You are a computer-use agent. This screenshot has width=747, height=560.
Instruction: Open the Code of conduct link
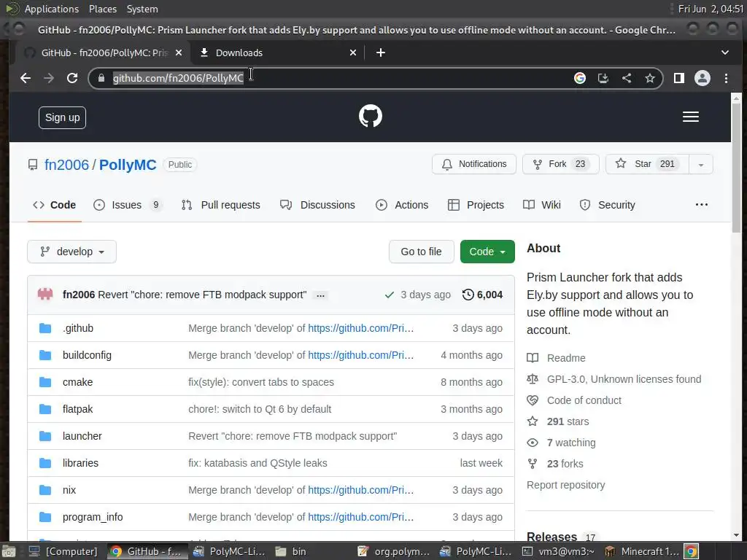(x=584, y=400)
